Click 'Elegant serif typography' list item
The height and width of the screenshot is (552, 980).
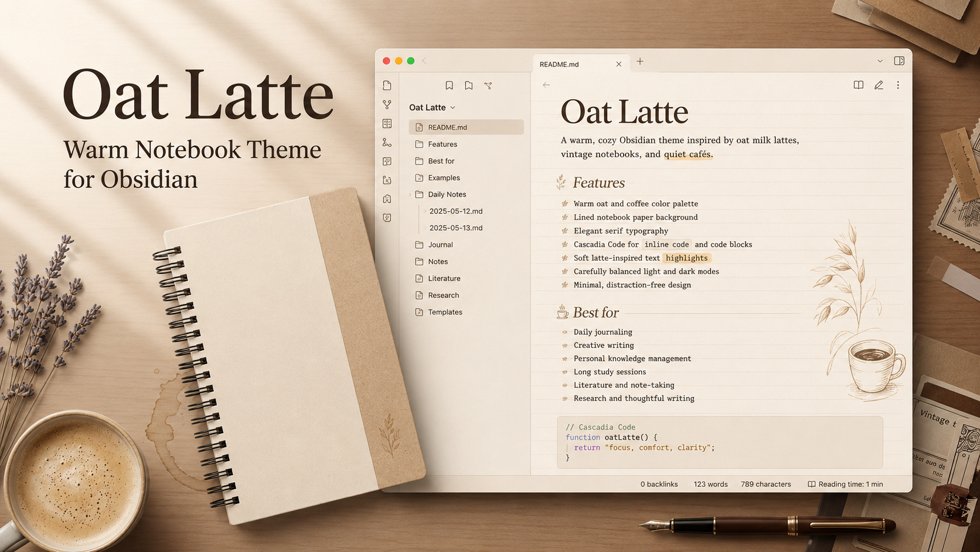pyautogui.click(x=621, y=231)
